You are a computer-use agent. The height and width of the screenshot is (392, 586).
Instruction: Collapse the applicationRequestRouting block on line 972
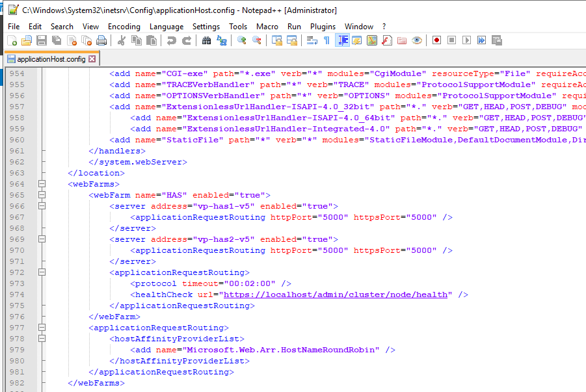[x=42, y=272]
